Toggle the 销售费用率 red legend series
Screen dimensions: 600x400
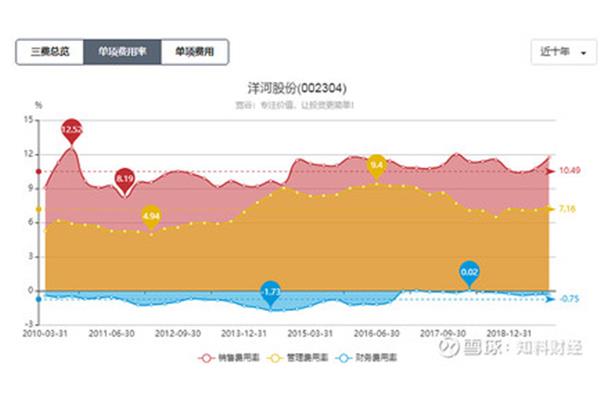pyautogui.click(x=229, y=358)
